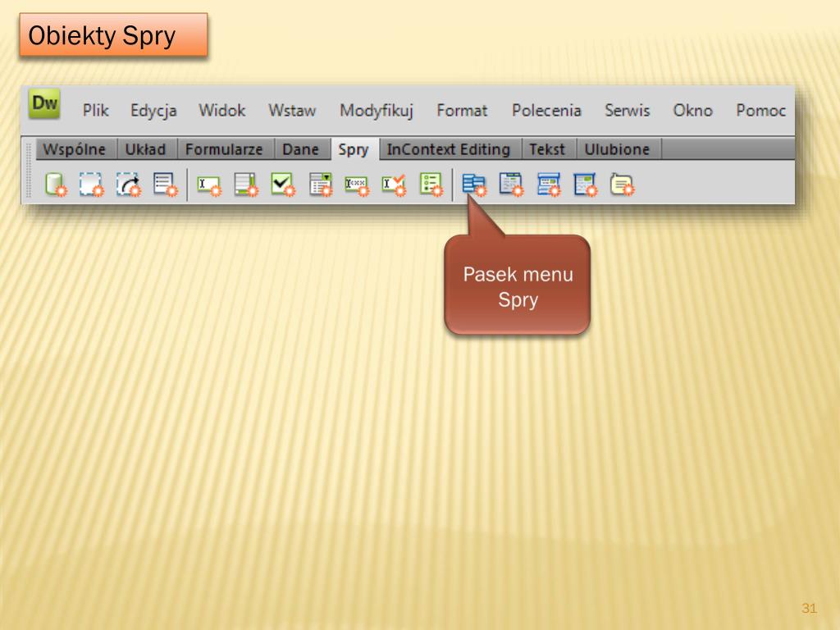This screenshot has width=840, height=630.
Task: Insert Spry Collapsible Panel widget
Action: tap(585, 185)
